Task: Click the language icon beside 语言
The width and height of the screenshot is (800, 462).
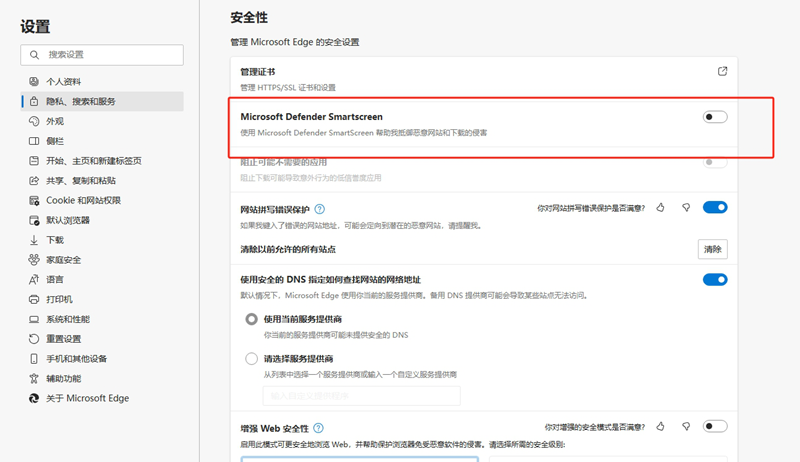Action: (34, 279)
